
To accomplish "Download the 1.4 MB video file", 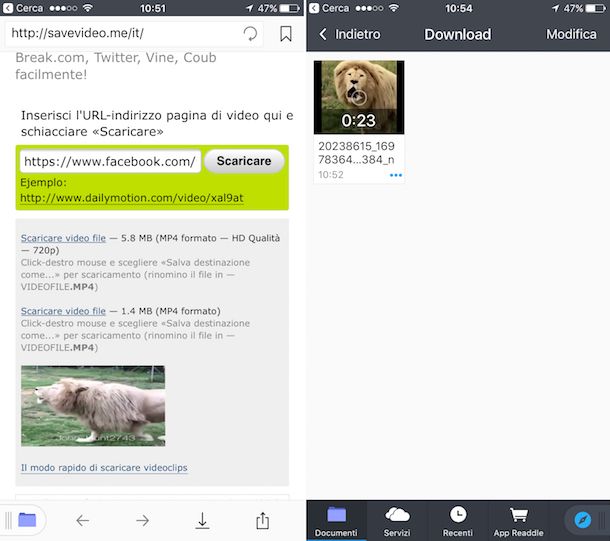I will tap(63, 311).
